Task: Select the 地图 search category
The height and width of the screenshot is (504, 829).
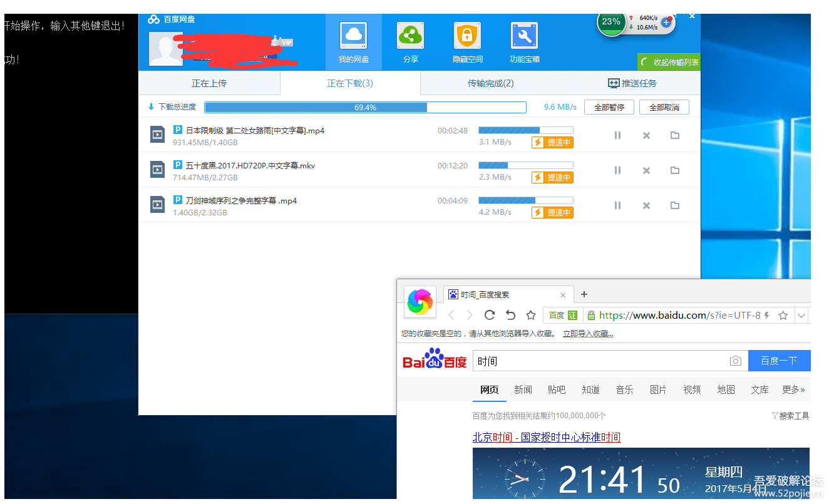Action: [726, 389]
